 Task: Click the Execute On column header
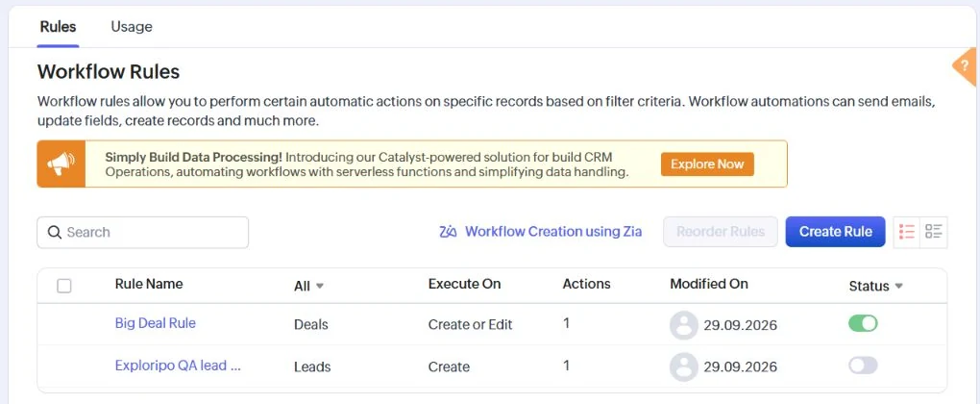pyautogui.click(x=464, y=284)
